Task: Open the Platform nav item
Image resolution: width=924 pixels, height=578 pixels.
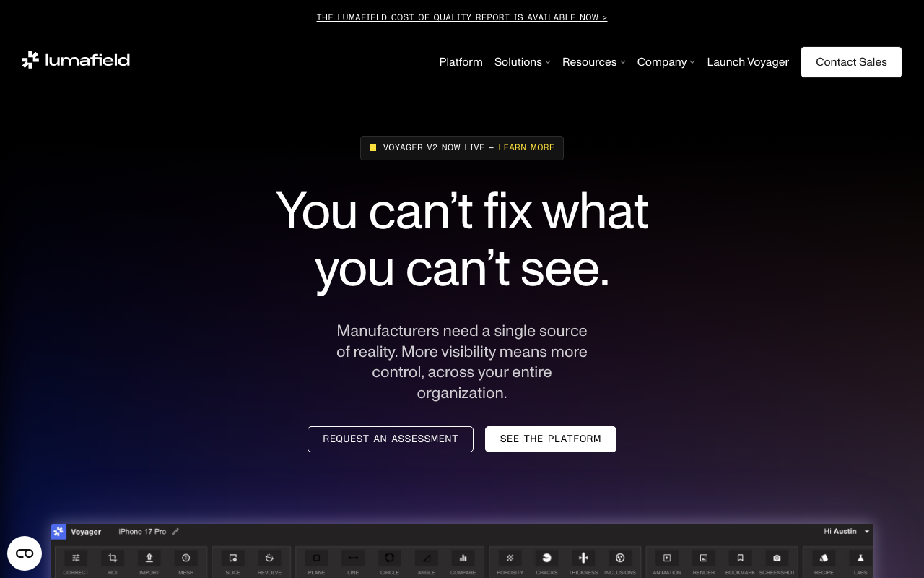Action: click(x=461, y=62)
